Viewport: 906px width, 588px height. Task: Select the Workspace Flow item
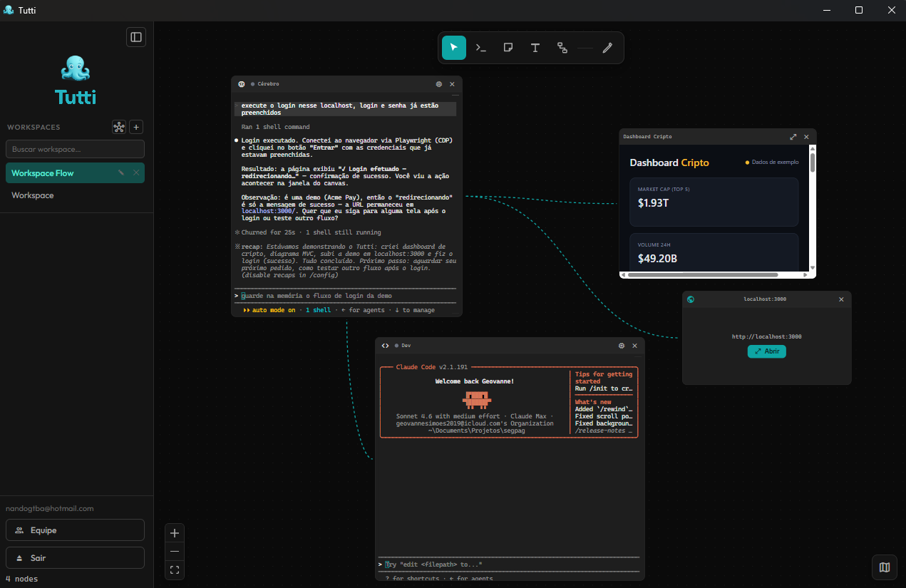coord(75,173)
